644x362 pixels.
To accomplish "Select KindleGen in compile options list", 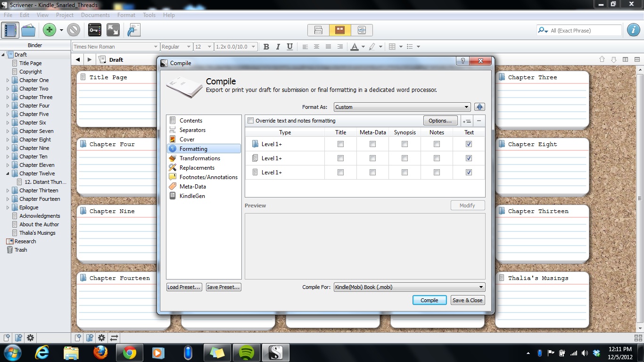I will [192, 196].
